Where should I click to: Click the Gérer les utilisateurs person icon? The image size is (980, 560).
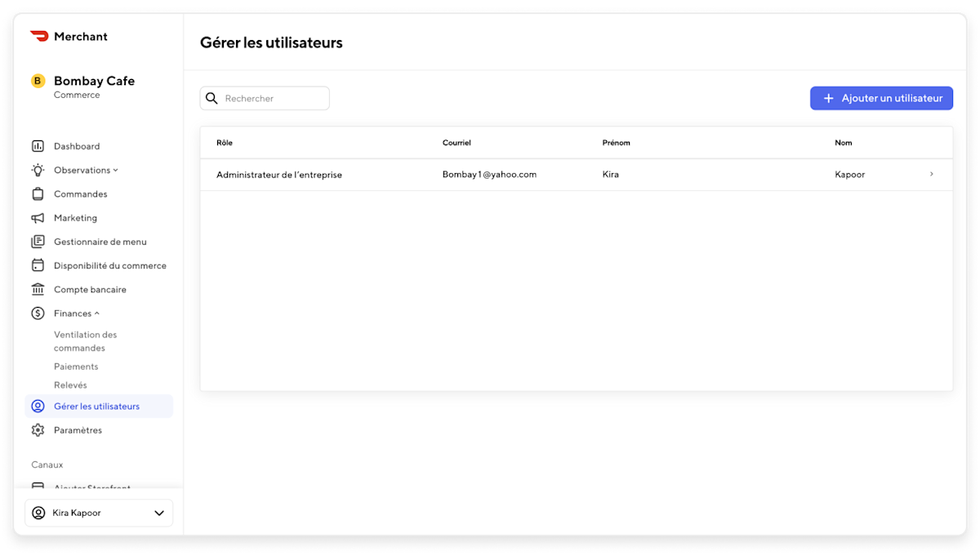pos(38,407)
